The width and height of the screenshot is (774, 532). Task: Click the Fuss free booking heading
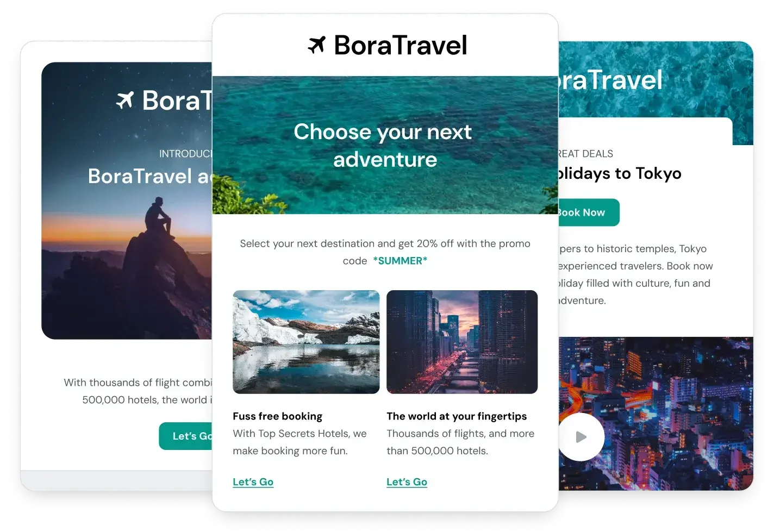pos(277,416)
